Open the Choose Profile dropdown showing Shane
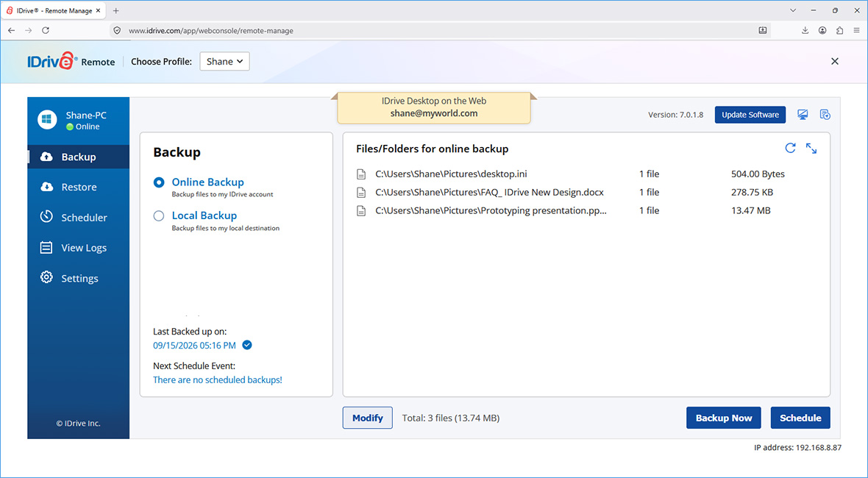868x478 pixels. pos(225,62)
